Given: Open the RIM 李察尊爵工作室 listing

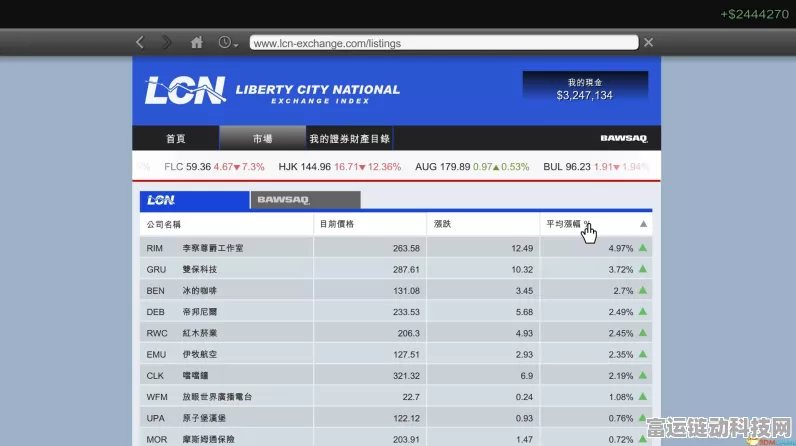Looking at the screenshot, I should coord(396,248).
